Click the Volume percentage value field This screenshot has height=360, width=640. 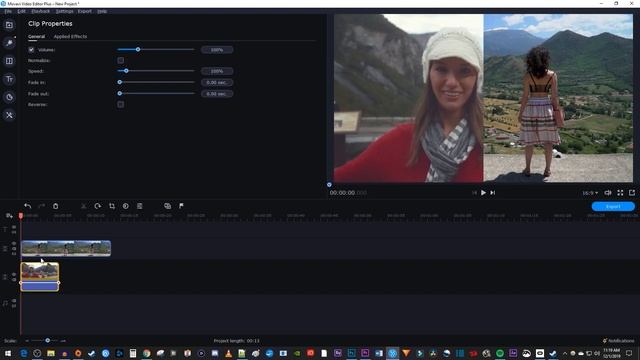217,50
